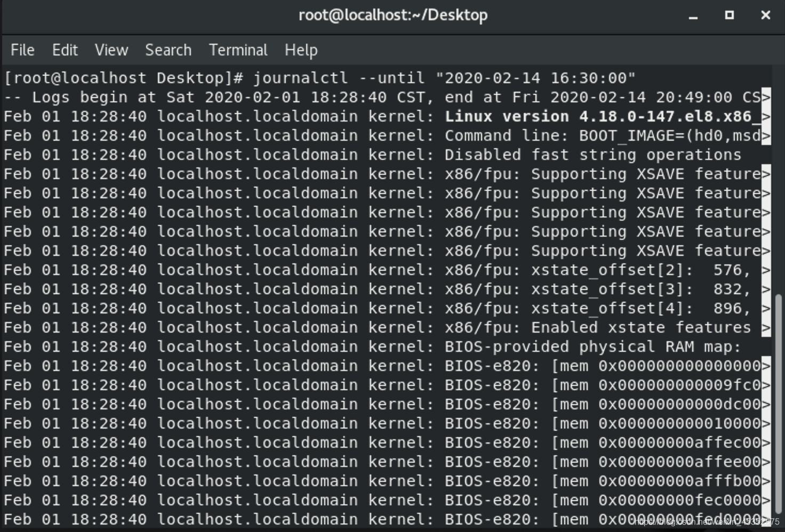Open the File menu

point(22,50)
